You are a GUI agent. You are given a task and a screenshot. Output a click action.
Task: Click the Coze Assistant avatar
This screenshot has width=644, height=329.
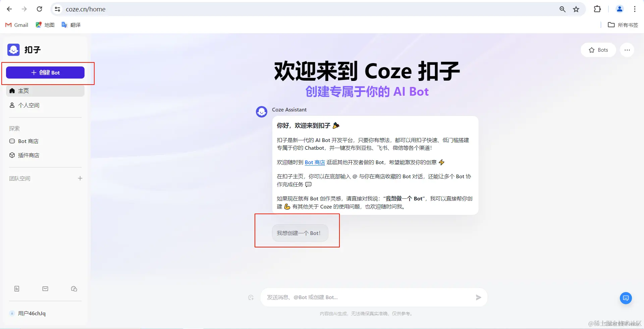[262, 112]
